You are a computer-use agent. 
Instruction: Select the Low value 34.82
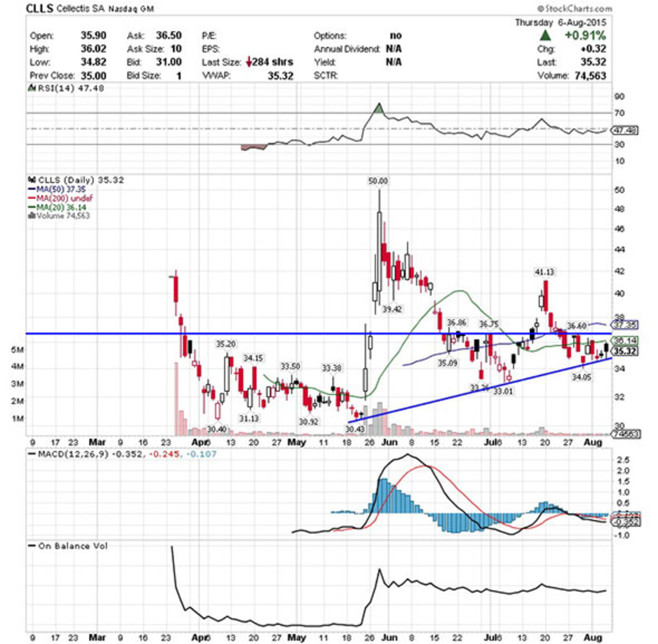tap(94, 62)
